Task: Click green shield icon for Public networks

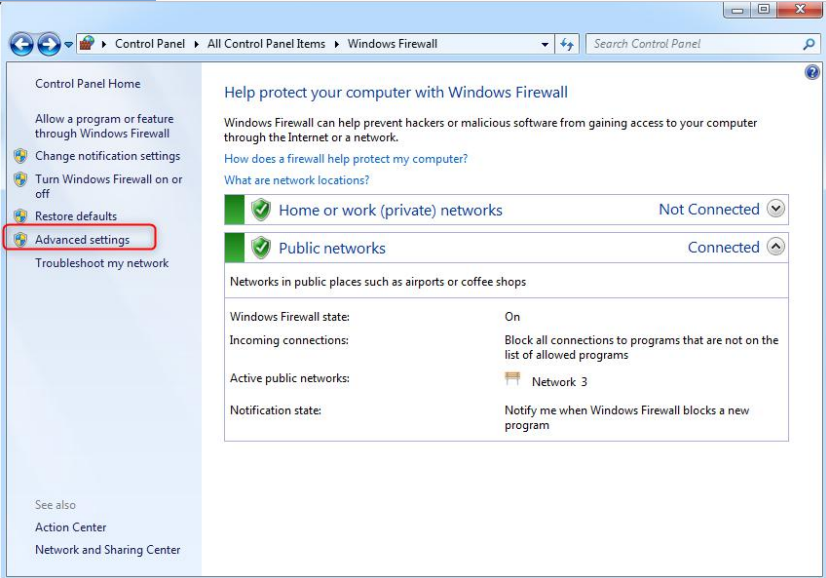Action: (x=261, y=248)
